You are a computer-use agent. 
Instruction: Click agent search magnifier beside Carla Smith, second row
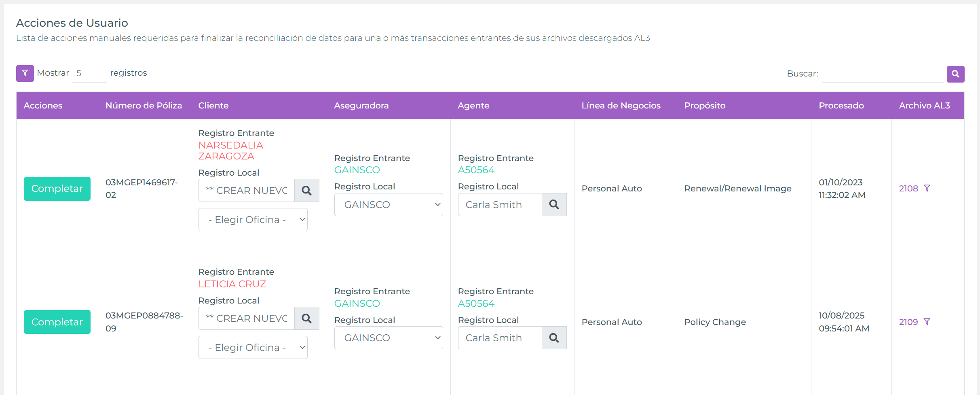tap(554, 338)
